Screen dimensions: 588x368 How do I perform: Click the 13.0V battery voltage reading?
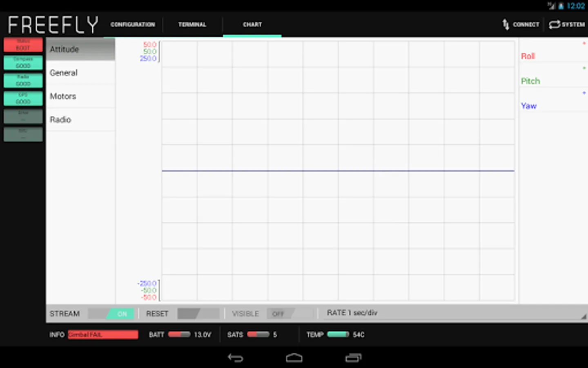coord(203,334)
